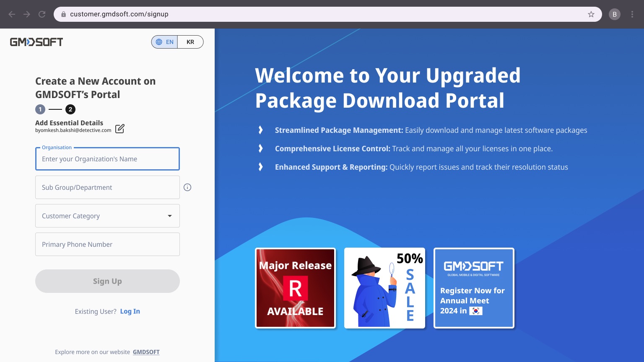Click the Sub Group/Department field
Viewport: 644px width, 362px height.
107,187
